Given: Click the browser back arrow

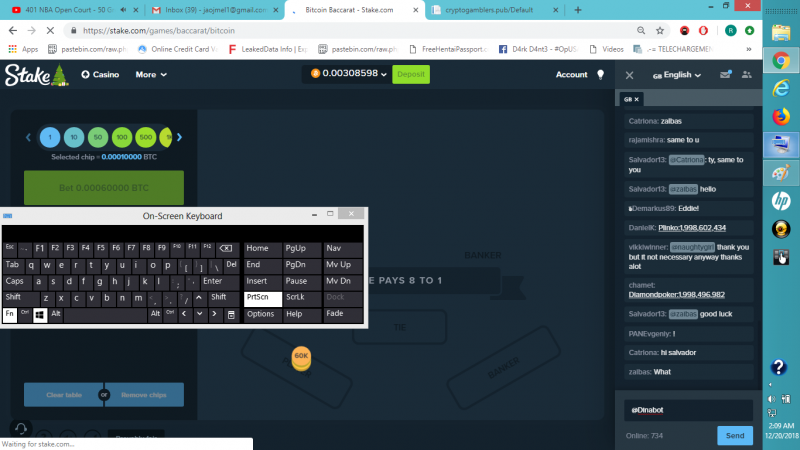Looking at the screenshot, I should 13,31.
